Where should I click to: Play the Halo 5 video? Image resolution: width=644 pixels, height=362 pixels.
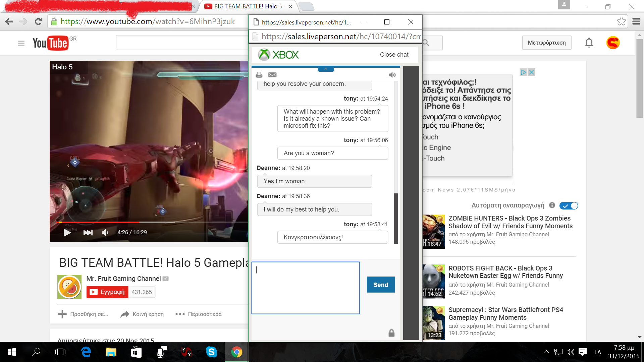click(67, 232)
